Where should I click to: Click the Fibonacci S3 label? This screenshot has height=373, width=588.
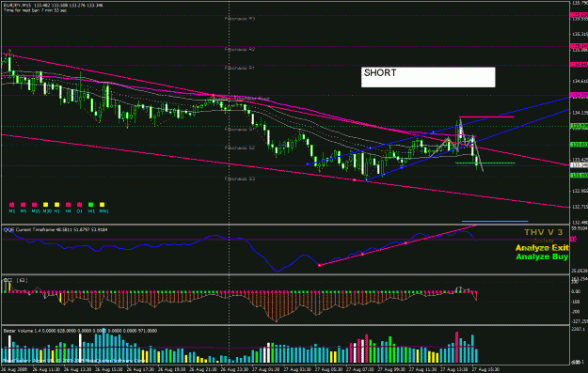240,179
